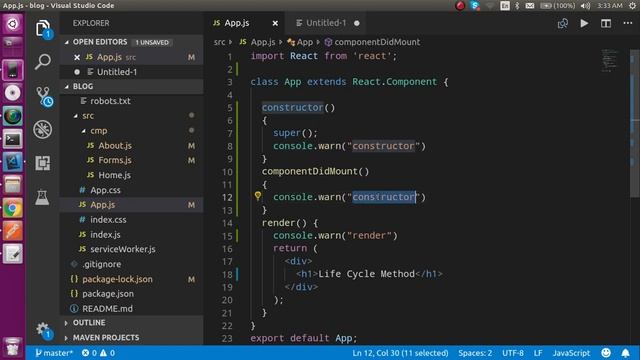
Task: Click the clock in top panel
Action: point(610,6)
